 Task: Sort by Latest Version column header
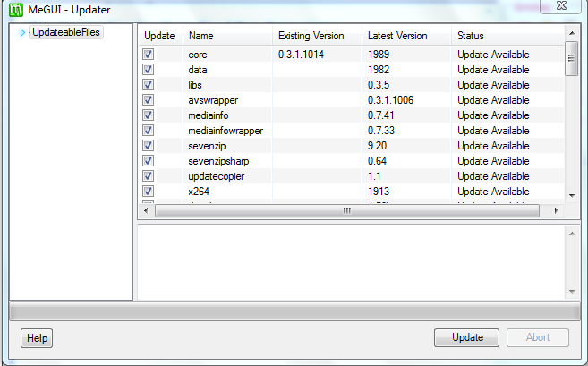click(406, 36)
